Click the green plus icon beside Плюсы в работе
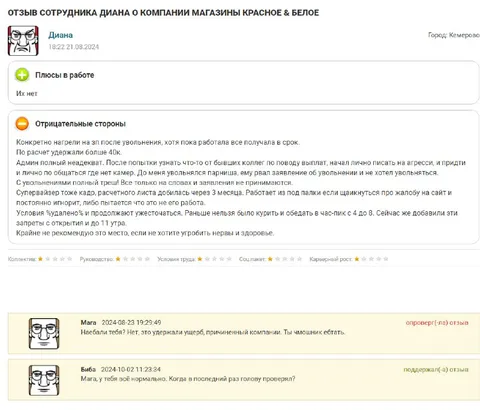 pyautogui.click(x=22, y=75)
